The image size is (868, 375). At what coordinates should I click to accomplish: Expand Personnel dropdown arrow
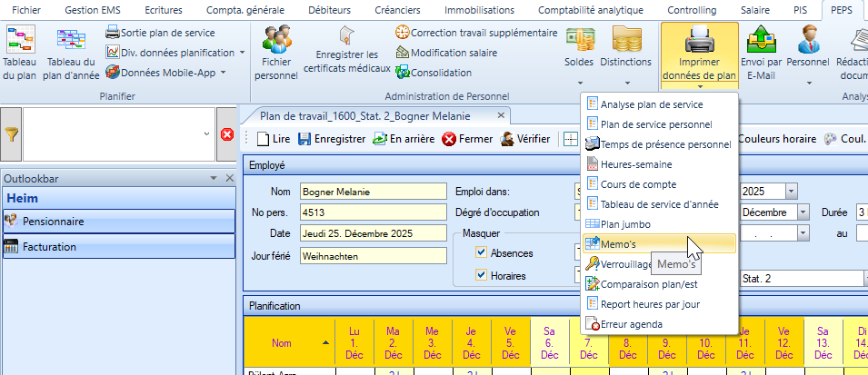pyautogui.click(x=809, y=84)
